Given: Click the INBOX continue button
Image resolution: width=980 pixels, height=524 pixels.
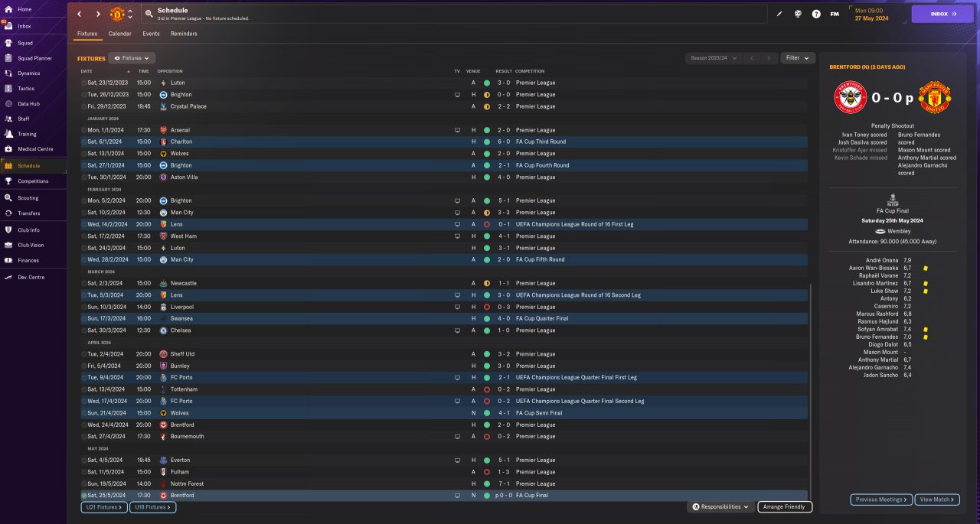Looking at the screenshot, I should point(942,14).
